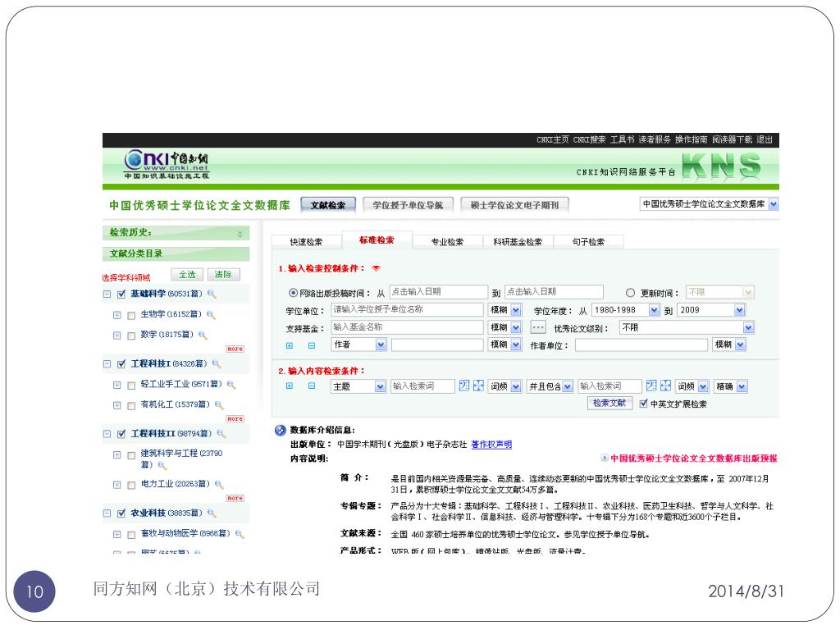Click magnifier icon next to 农业科技
The image size is (840, 630).
pos(212,514)
